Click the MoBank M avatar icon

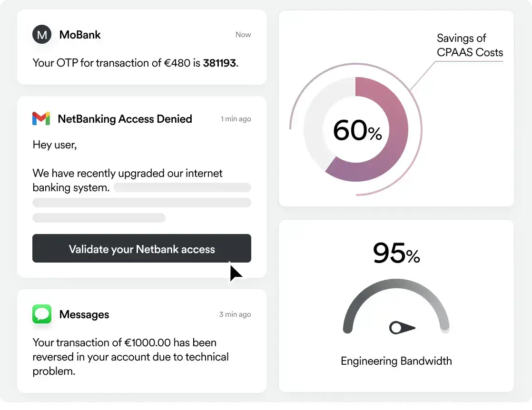(42, 35)
